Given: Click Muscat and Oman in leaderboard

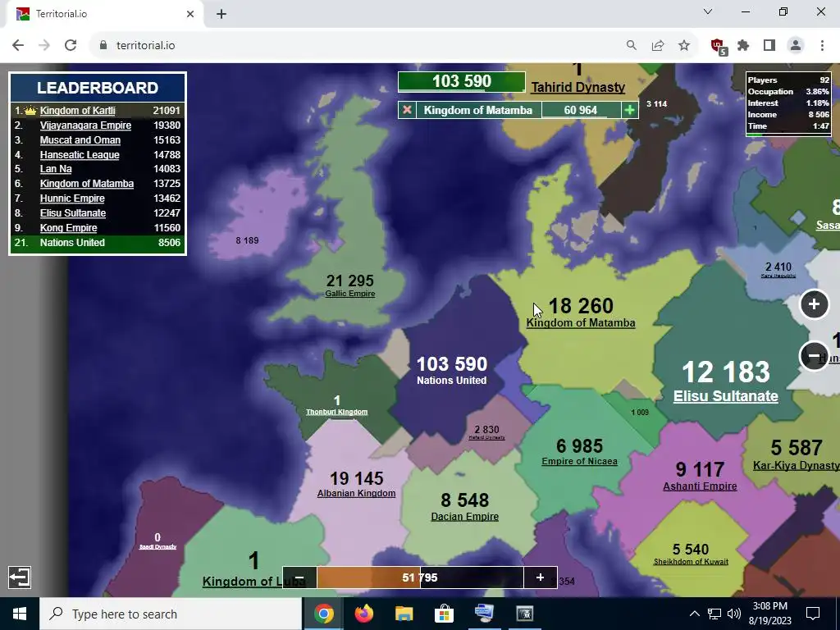Looking at the screenshot, I should 80,139.
